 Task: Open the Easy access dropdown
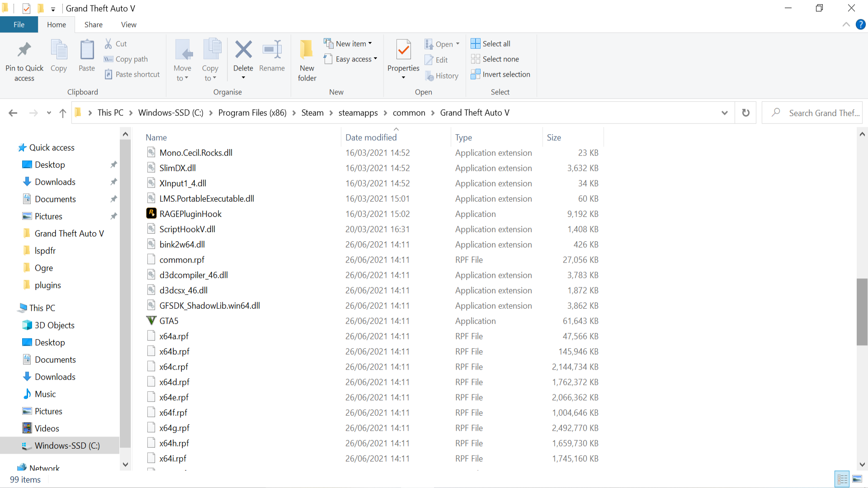pyautogui.click(x=351, y=59)
